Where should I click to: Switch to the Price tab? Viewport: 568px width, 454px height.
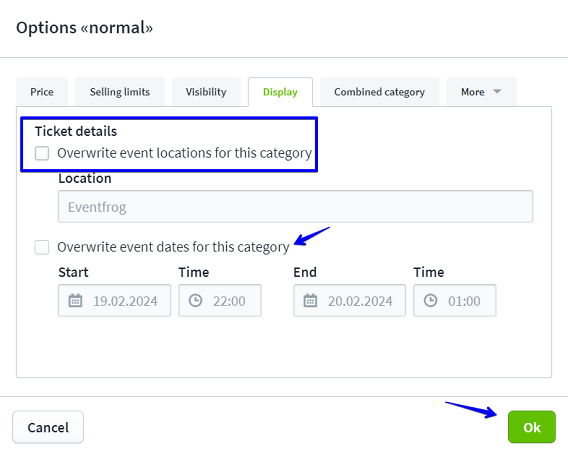point(42,92)
